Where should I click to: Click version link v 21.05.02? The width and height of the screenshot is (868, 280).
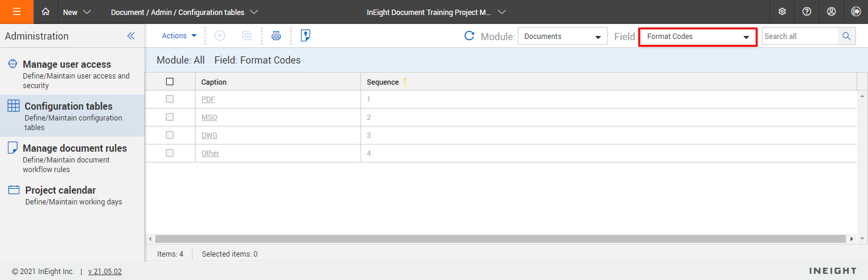click(x=105, y=271)
